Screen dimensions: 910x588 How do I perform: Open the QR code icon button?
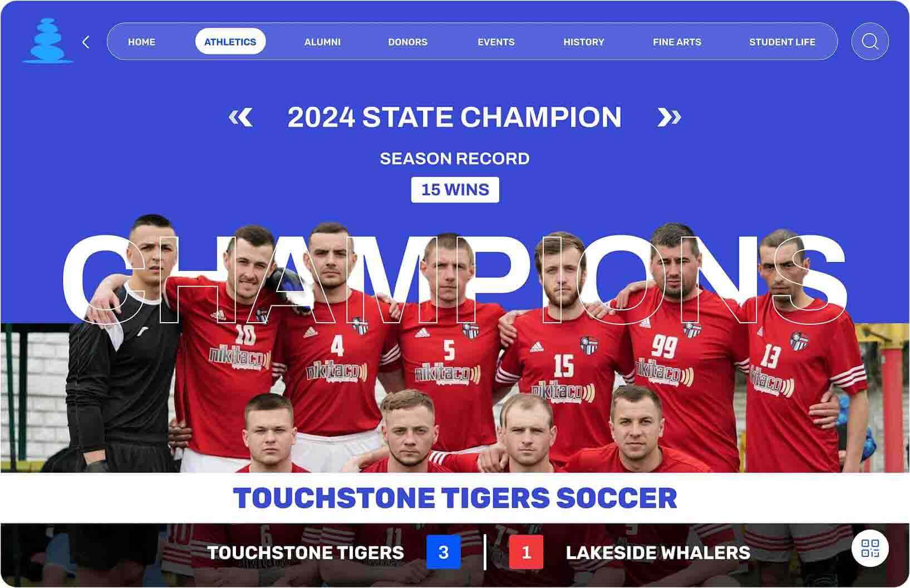tap(870, 549)
